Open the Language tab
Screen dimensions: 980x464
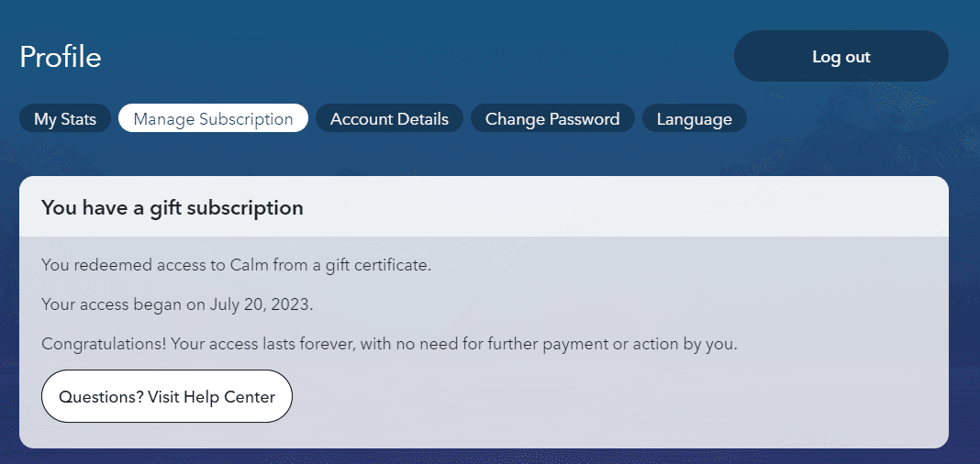pos(694,119)
